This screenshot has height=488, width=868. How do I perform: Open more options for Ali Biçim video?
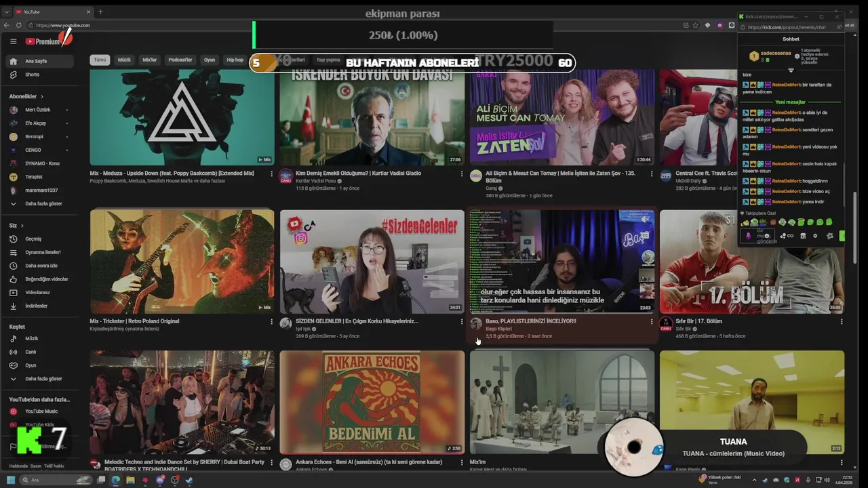point(652,174)
